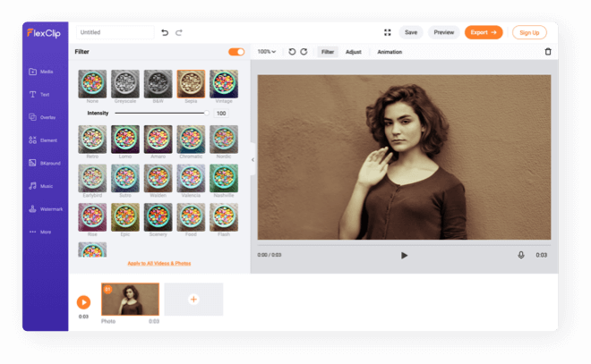Select the Earlybird filter
The image size is (591, 364).
point(92,179)
